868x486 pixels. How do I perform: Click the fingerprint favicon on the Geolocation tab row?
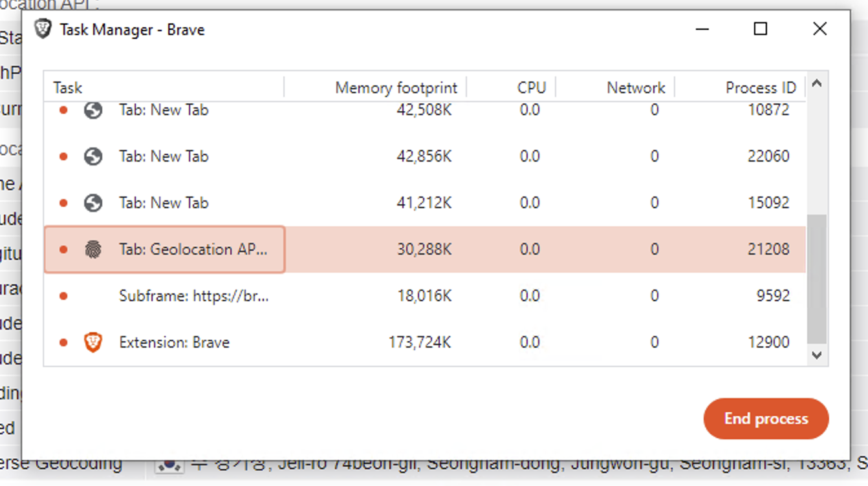(94, 249)
